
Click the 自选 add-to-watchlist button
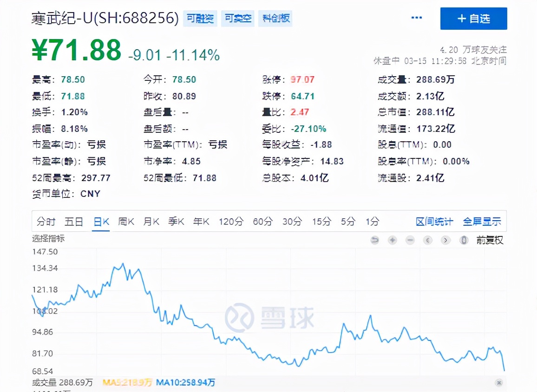[x=473, y=19]
